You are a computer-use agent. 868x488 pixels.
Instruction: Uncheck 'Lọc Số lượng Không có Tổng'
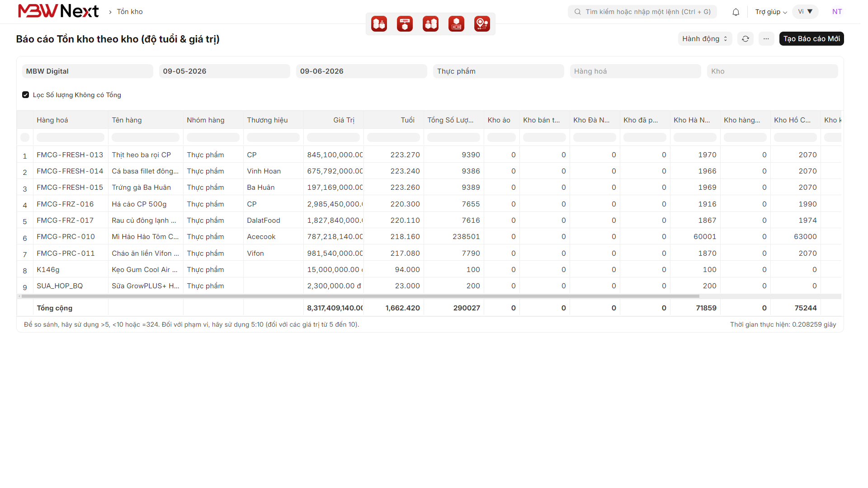[x=26, y=95]
